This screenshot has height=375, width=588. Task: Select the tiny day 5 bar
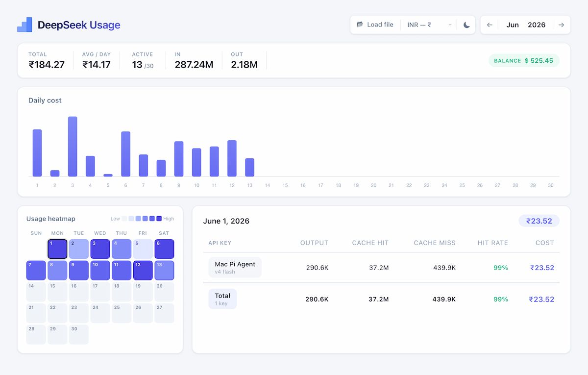pos(108,175)
